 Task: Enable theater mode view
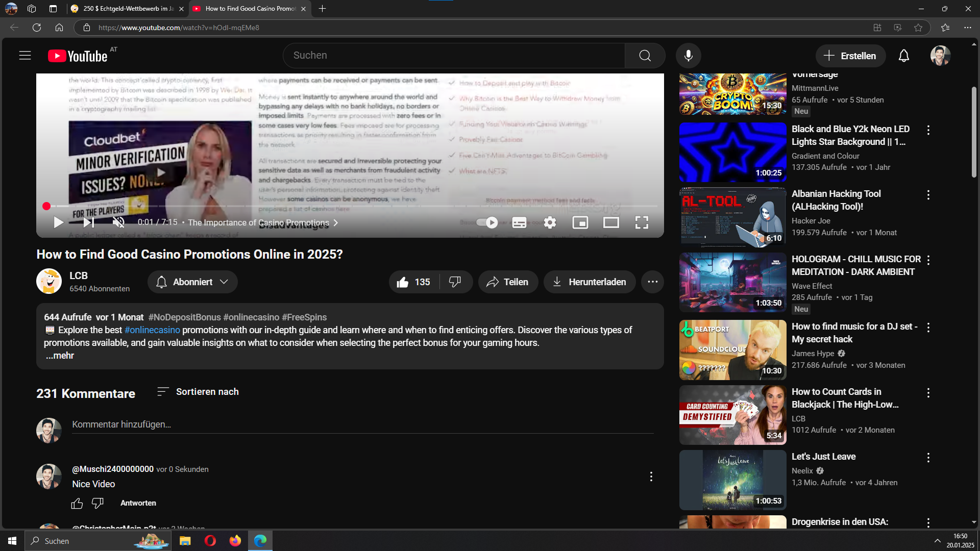[611, 222]
